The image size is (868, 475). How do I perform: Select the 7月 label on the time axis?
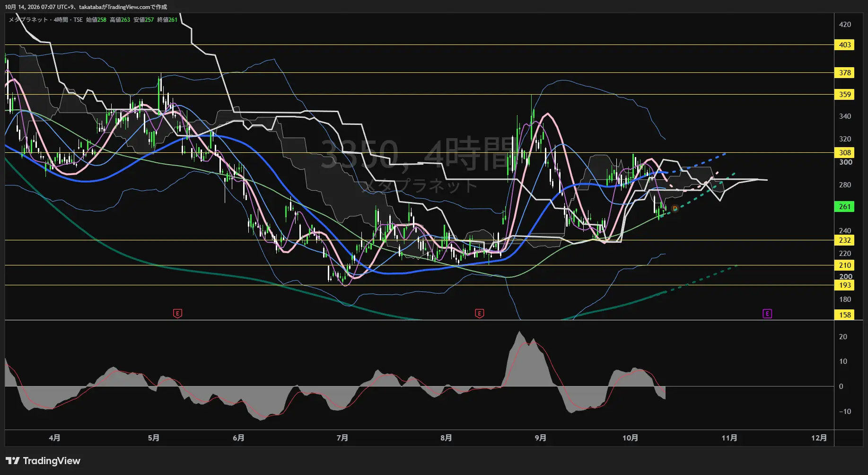[x=342, y=438]
